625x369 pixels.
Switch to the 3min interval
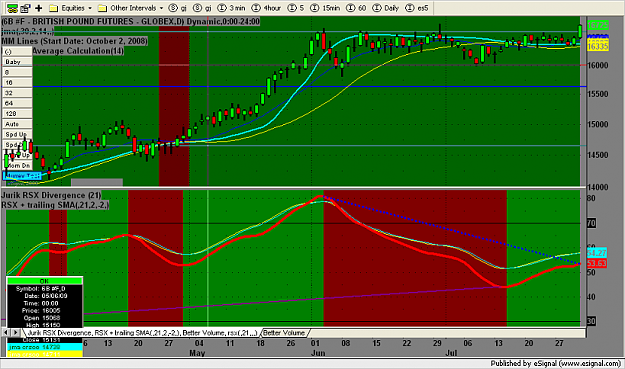(x=232, y=8)
